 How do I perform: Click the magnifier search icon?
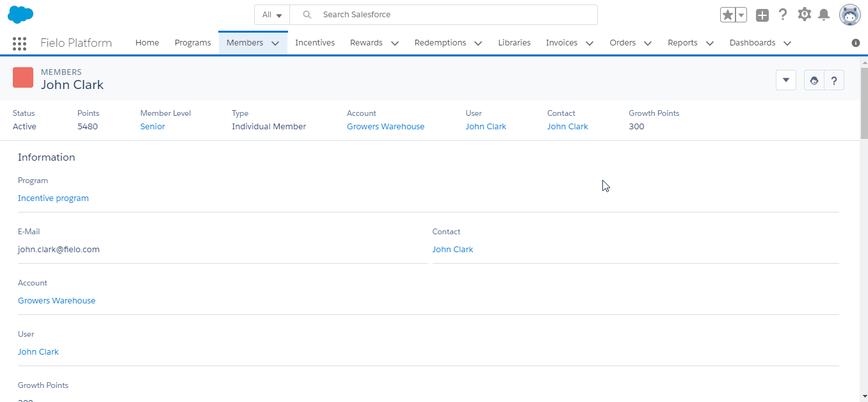tap(307, 15)
